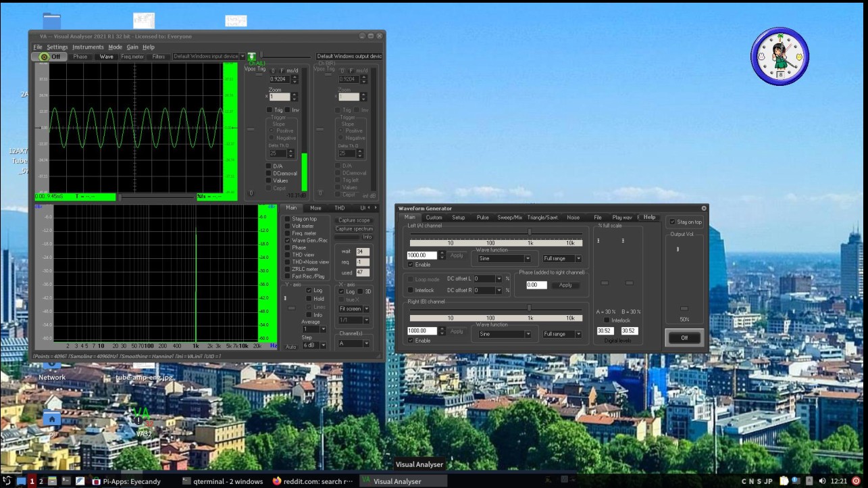Click the Phase Apply button
Screen dimensions: 868x488
[565, 285]
